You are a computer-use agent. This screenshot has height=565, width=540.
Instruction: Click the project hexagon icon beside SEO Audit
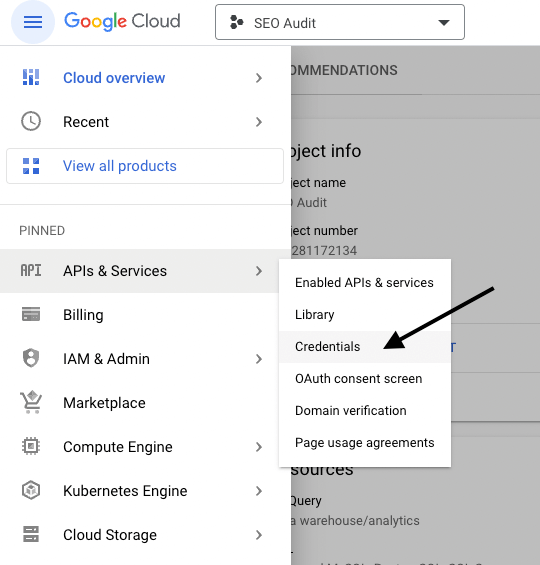click(x=236, y=22)
